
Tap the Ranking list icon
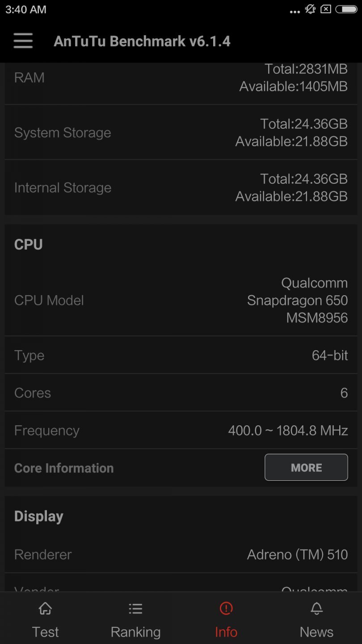tap(135, 609)
